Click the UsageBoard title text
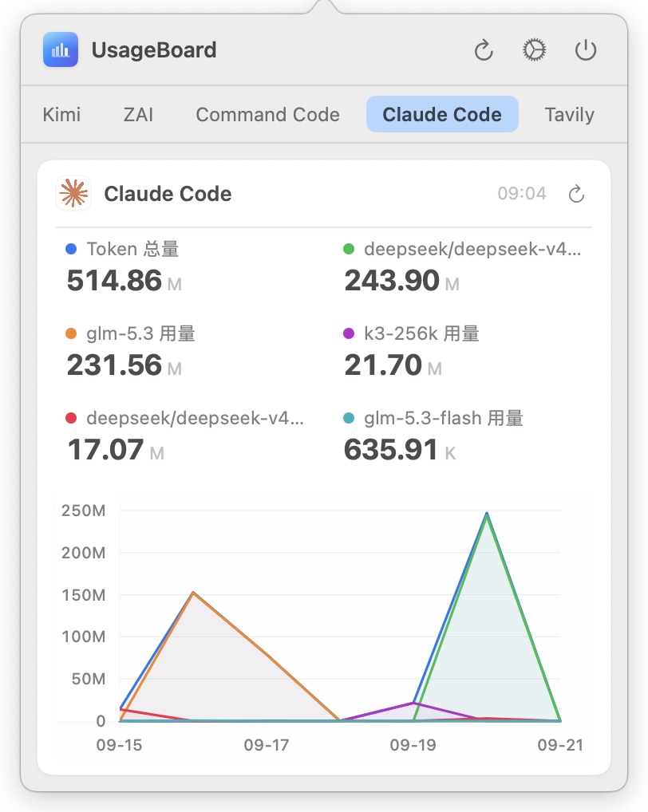 (154, 49)
